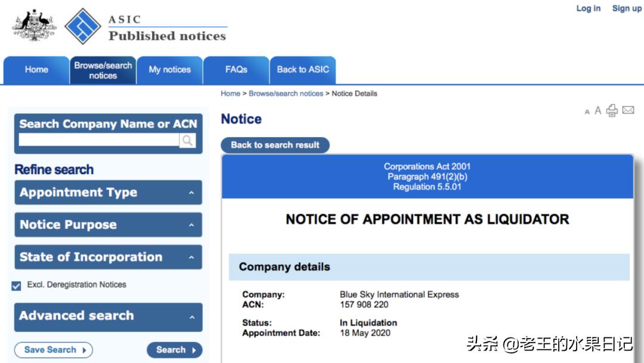Email the notice via the envelope icon
The image size is (644, 363).
(628, 110)
